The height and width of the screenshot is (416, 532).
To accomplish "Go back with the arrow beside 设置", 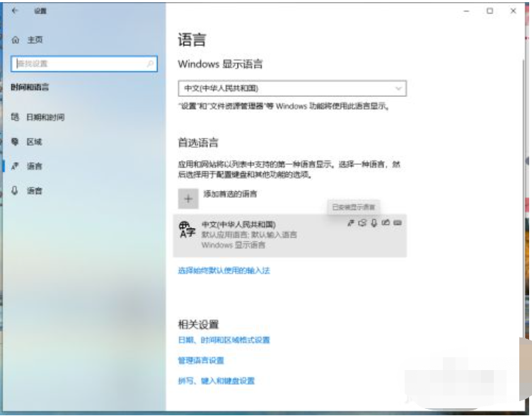I will tap(15, 11).
